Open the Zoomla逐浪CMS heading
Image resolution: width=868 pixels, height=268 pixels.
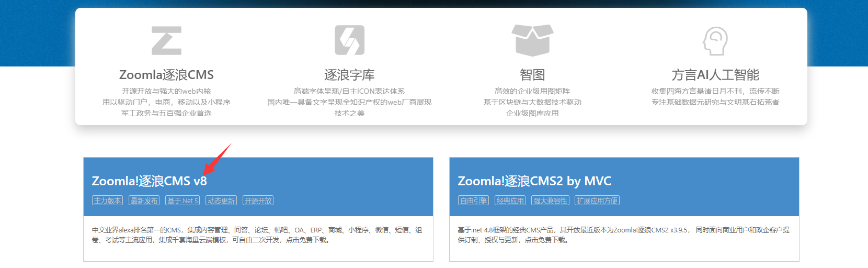(166, 75)
